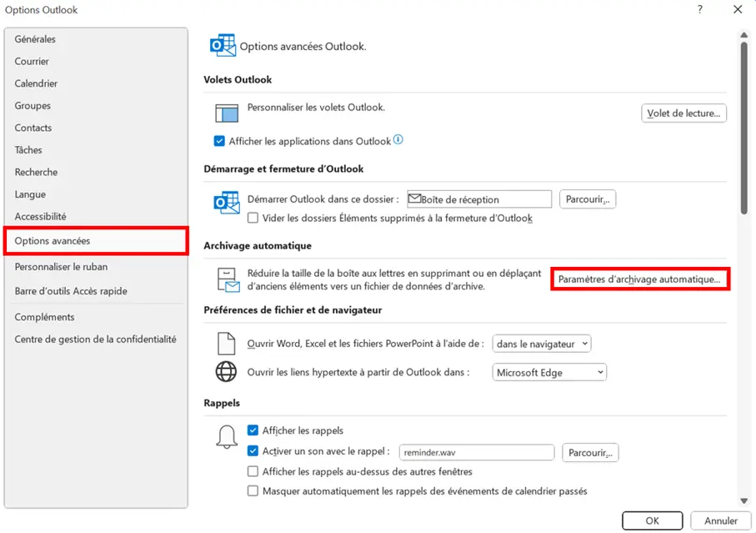Viewport: 756px width, 533px height.
Task: Enable Vider les dossiers Éléments supprimés checkbox
Action: 253,218
